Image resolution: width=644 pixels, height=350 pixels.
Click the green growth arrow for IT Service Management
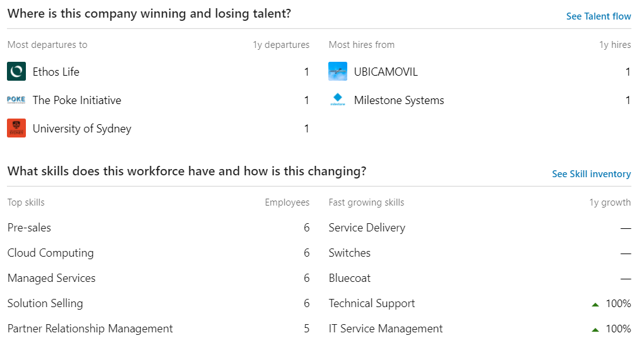point(595,329)
